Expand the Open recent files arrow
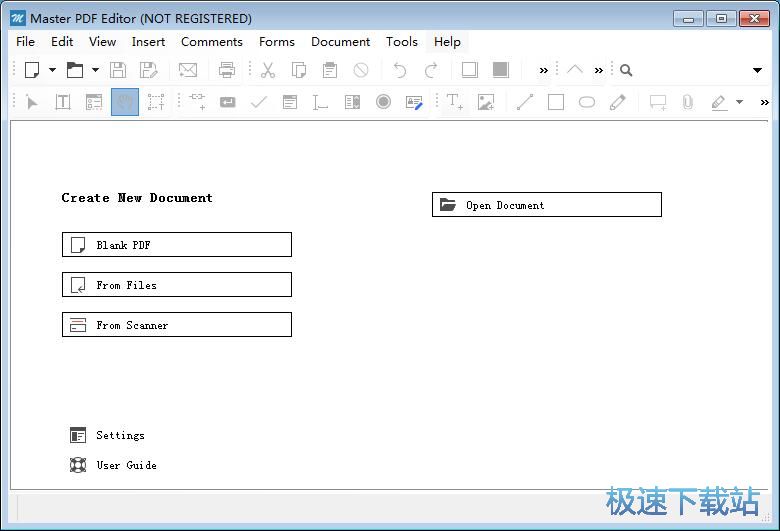The image size is (780, 531). (x=95, y=70)
